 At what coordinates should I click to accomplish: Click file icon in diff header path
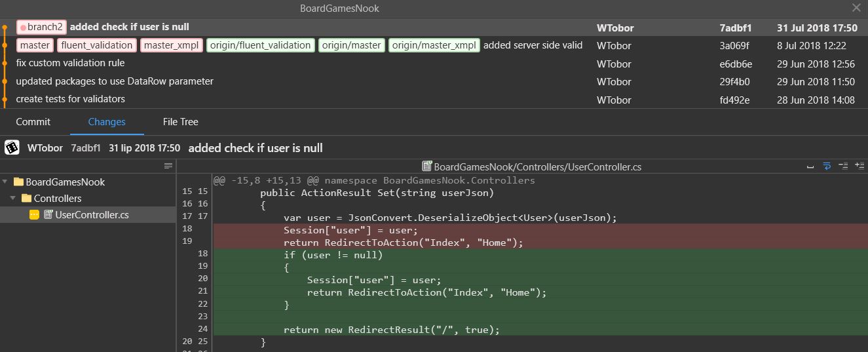427,166
